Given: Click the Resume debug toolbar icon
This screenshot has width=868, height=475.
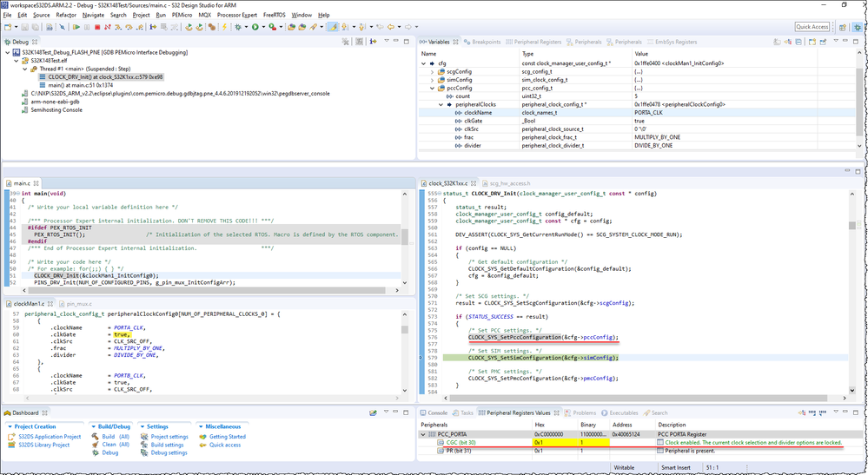Looking at the screenshot, I should 76,27.
